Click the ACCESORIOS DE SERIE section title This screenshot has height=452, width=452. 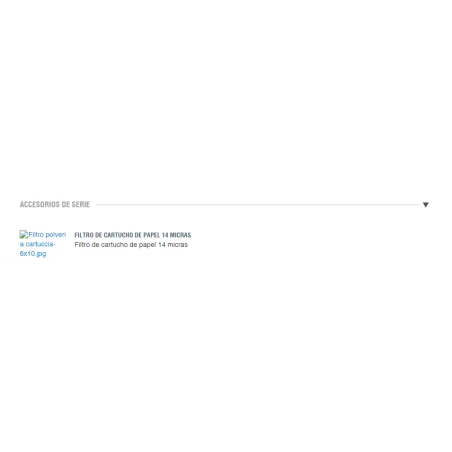(x=55, y=204)
